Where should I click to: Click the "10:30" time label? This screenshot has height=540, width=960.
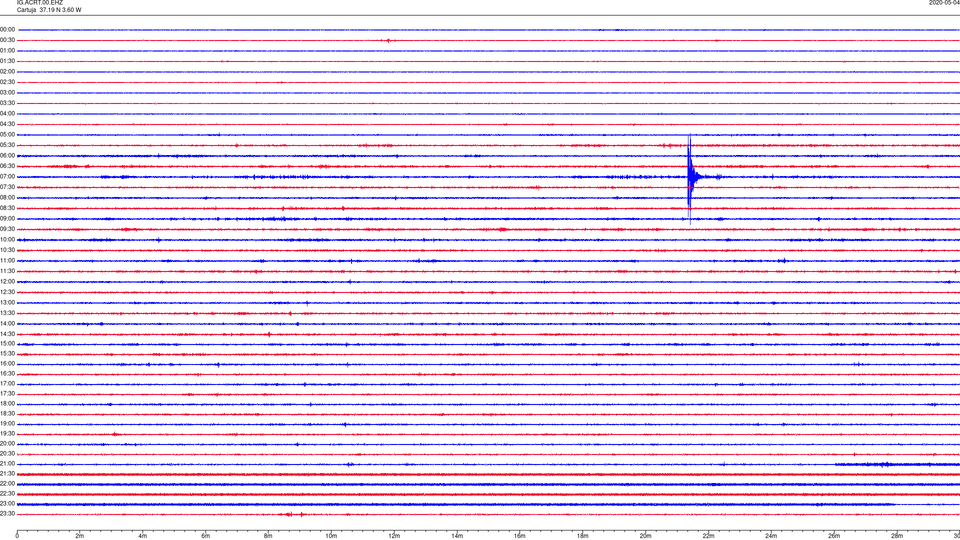7,250
